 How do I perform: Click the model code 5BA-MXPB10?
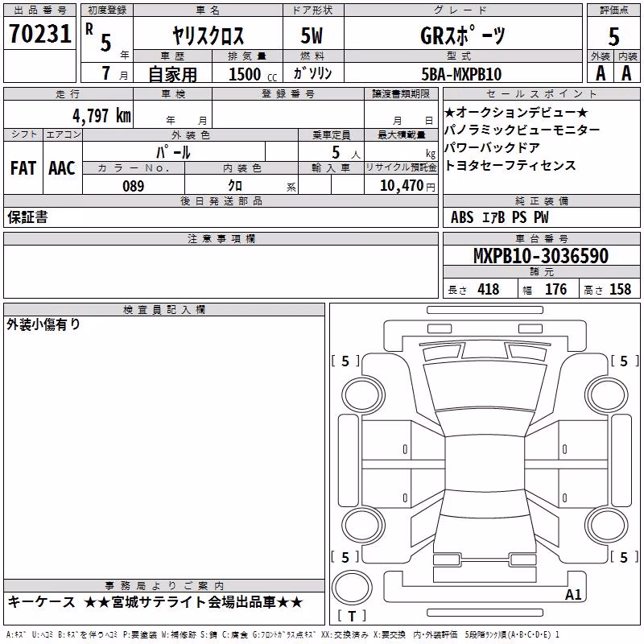[x=461, y=74]
